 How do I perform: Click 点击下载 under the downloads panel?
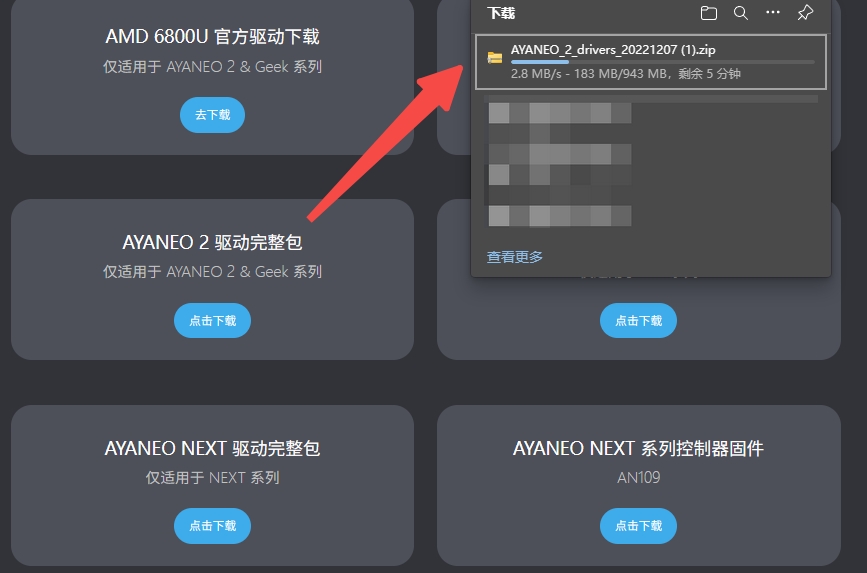click(x=638, y=320)
